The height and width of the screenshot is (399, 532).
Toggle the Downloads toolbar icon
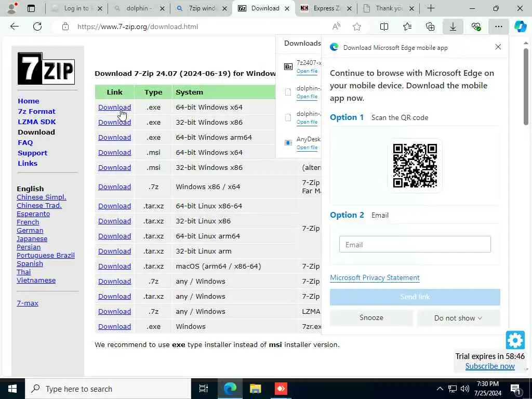point(453,26)
